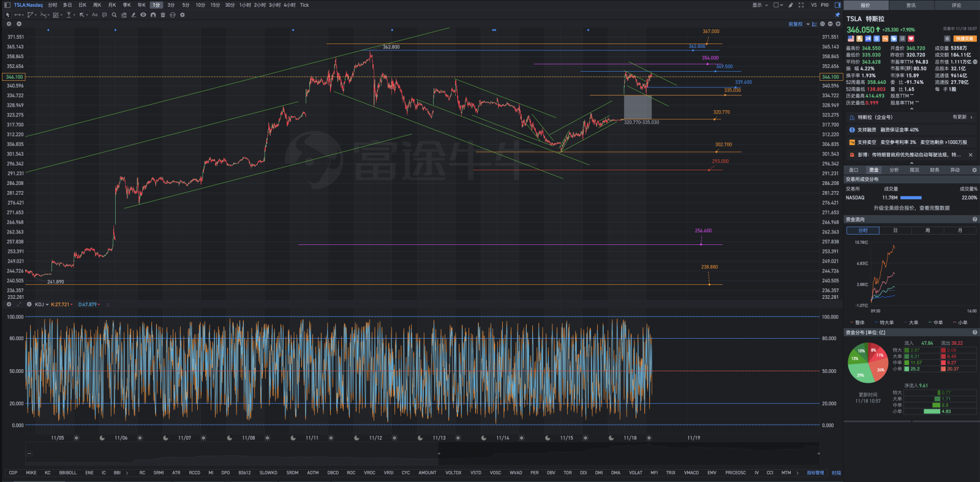Click upgrade link for complete US quote data
Viewport: 980px width, 482px height.
911,208
